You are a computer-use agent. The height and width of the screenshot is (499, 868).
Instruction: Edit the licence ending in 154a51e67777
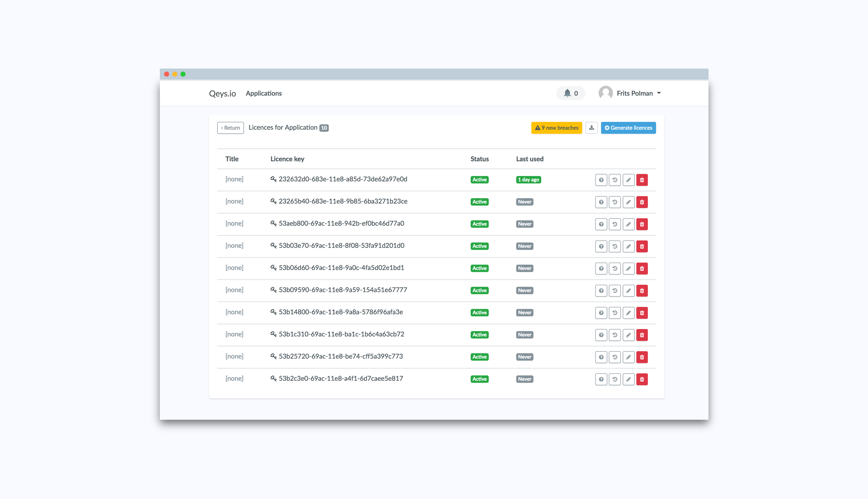point(628,291)
